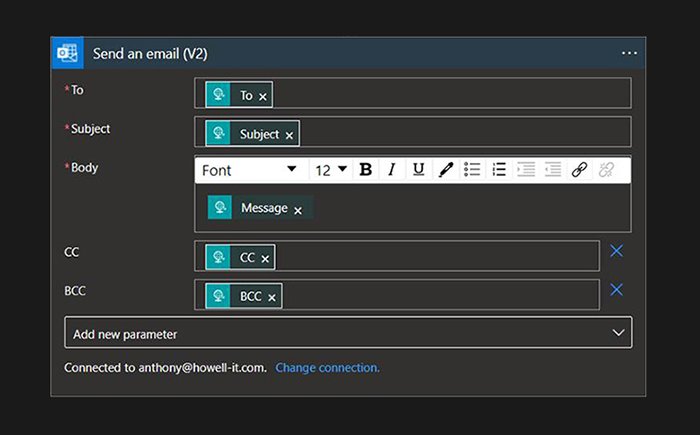Toggle italic formatting in Body toolbar
The height and width of the screenshot is (435, 700).
[392, 170]
